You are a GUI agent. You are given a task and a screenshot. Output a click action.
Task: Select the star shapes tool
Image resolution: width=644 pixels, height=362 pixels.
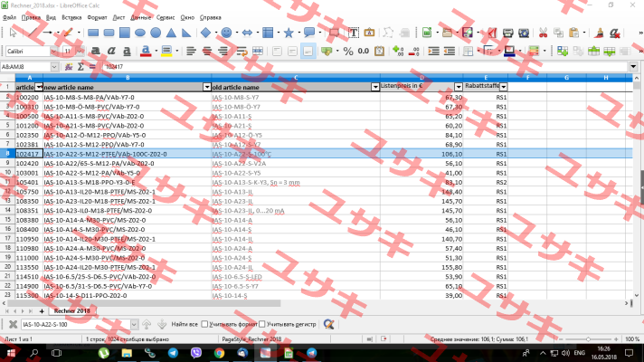tap(289, 33)
